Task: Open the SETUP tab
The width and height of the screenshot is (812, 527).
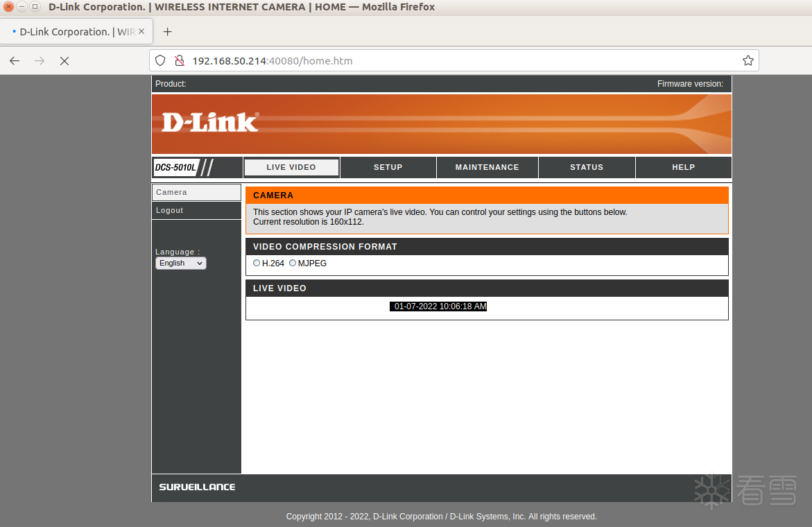Action: (x=388, y=167)
